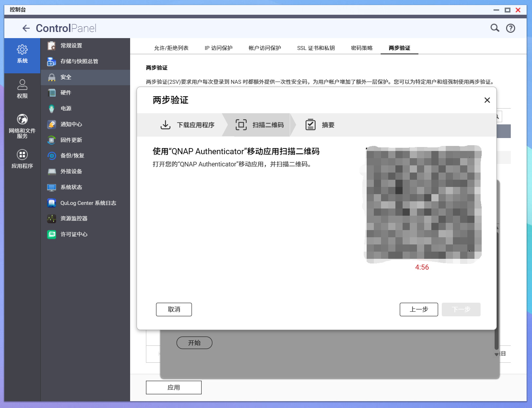The width and height of the screenshot is (532, 408).
Task: Switch to the IP 访问保护 tab
Action: (x=219, y=48)
